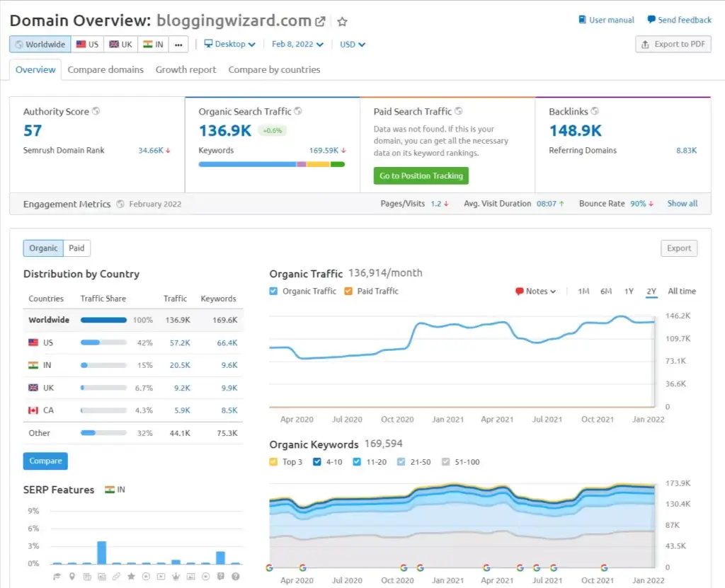Open the Desktop device dropdown
The height and width of the screenshot is (588, 725).
coord(230,44)
